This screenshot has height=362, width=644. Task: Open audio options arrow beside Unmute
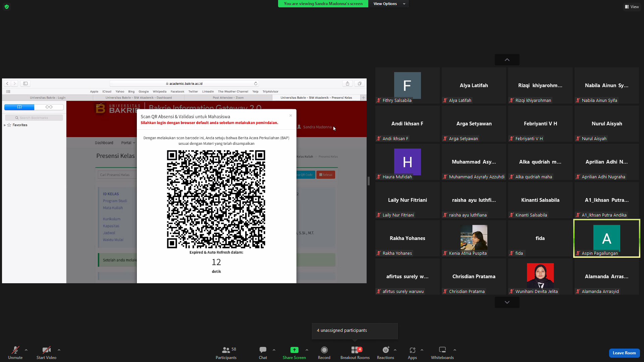26,350
